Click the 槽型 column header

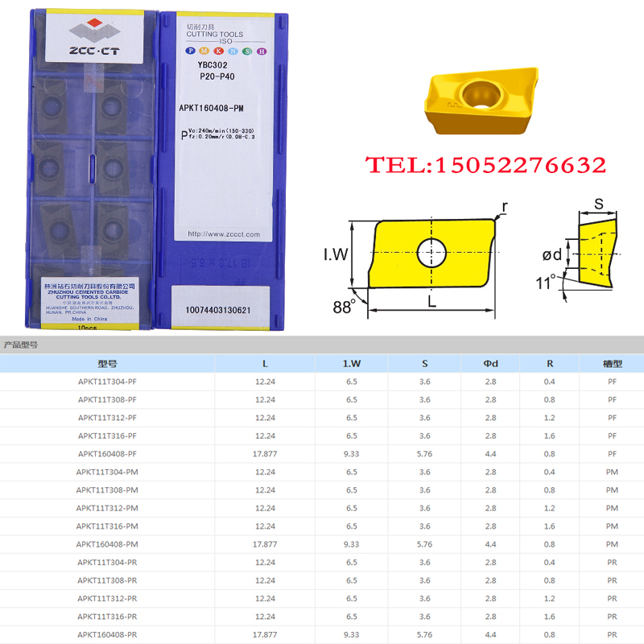pos(612,364)
